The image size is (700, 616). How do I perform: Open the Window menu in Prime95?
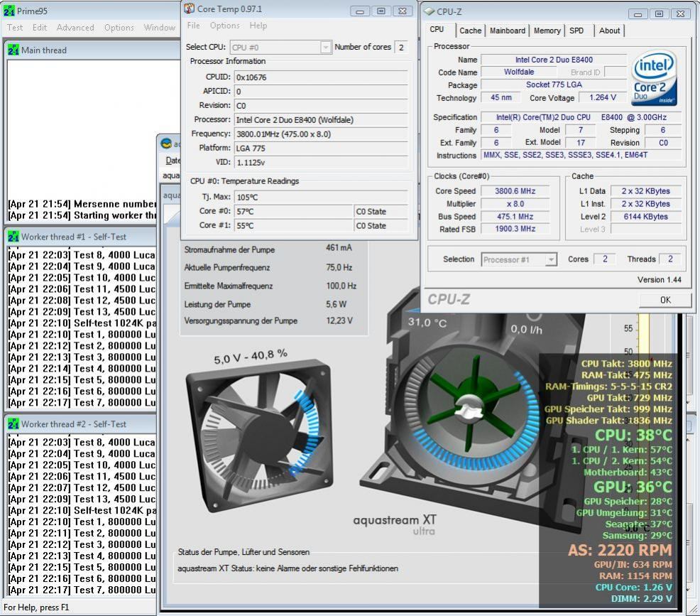click(x=159, y=28)
